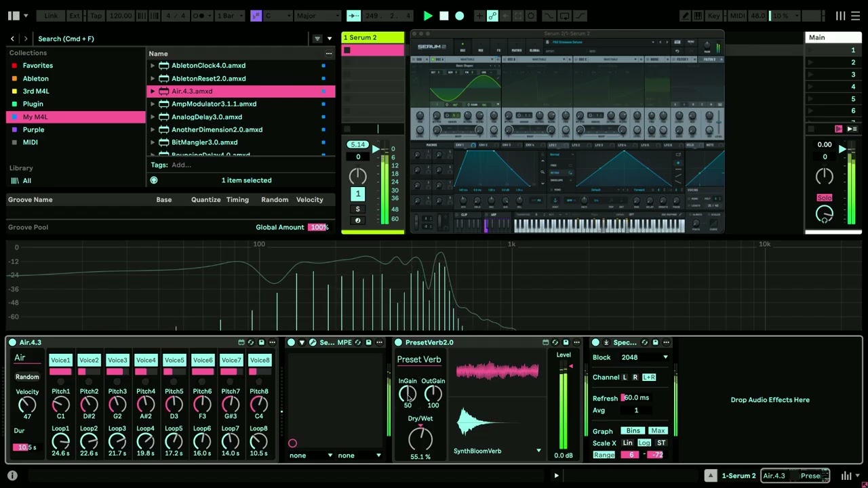Enable Key map mode
Viewport: 868px width, 488px height.
click(714, 16)
